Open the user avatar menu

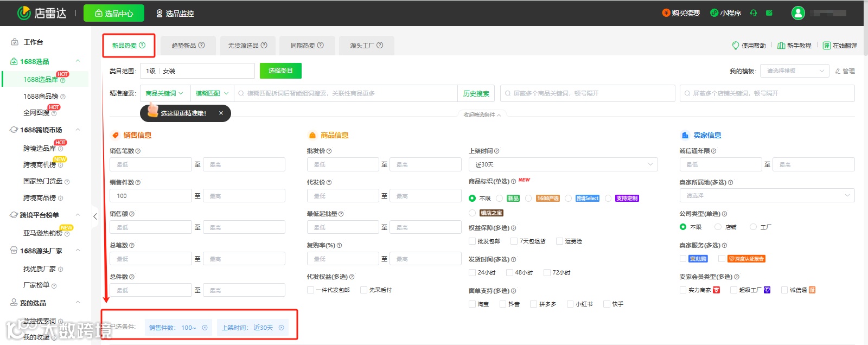point(798,13)
